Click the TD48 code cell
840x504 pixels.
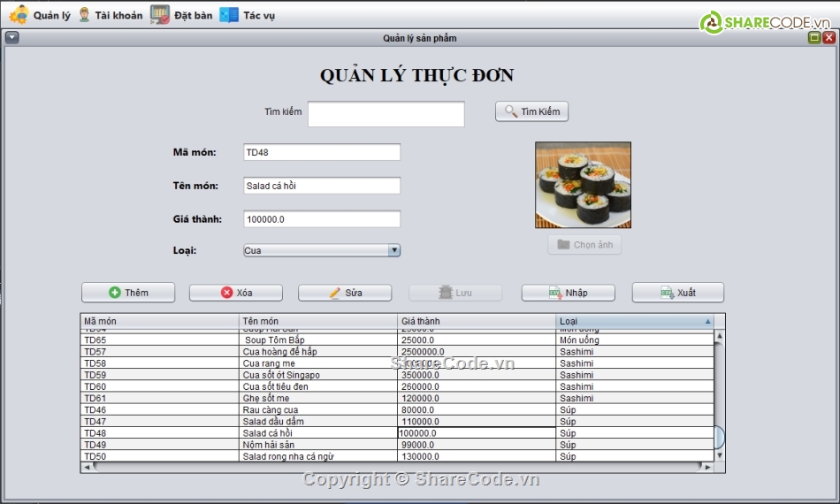(160, 432)
